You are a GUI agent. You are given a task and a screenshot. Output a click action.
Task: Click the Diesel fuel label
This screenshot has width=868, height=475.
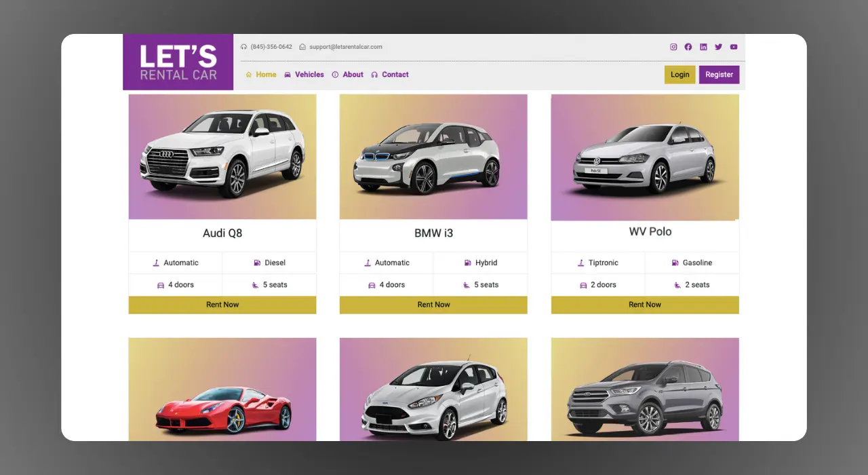[275, 263]
